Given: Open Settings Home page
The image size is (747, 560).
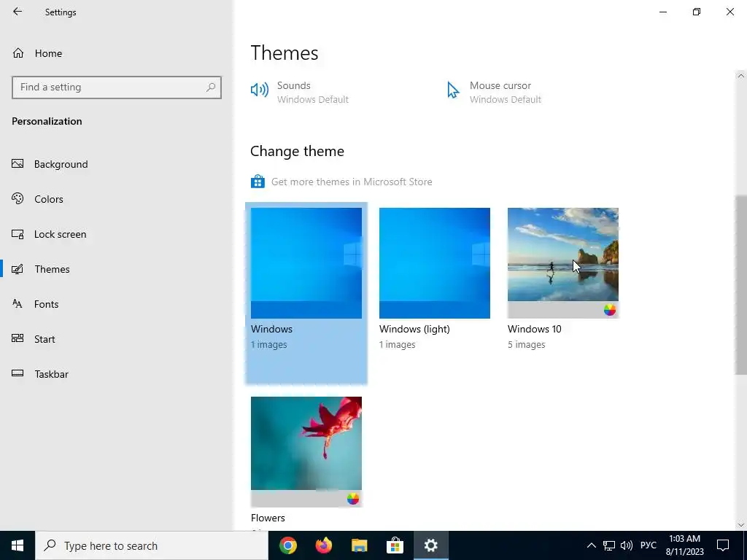Looking at the screenshot, I should pyautogui.click(x=38, y=53).
